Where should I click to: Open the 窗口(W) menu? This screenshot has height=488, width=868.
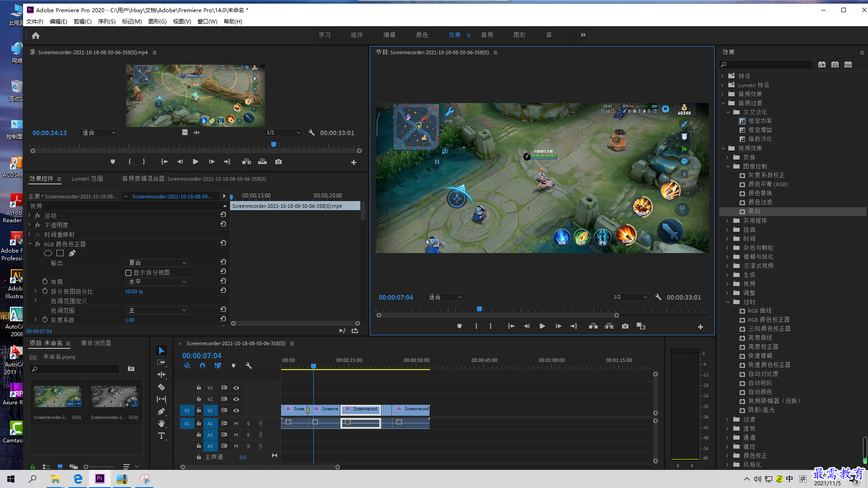(207, 22)
